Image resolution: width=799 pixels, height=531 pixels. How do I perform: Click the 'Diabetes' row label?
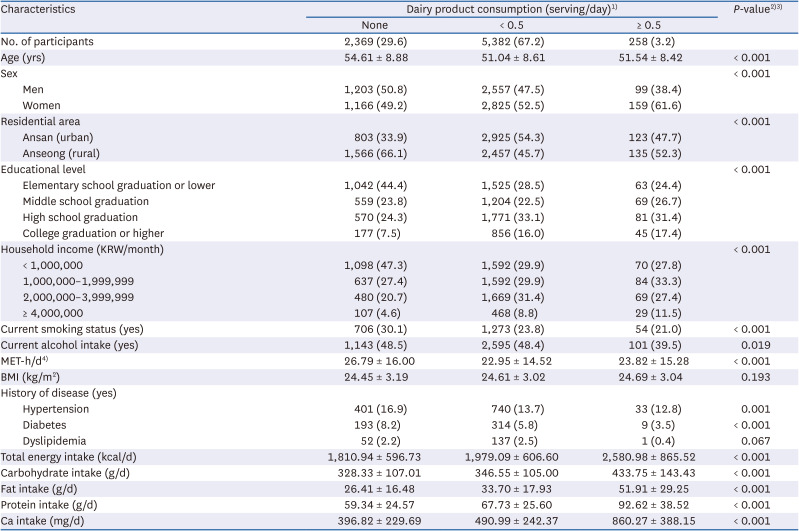pyautogui.click(x=44, y=425)
